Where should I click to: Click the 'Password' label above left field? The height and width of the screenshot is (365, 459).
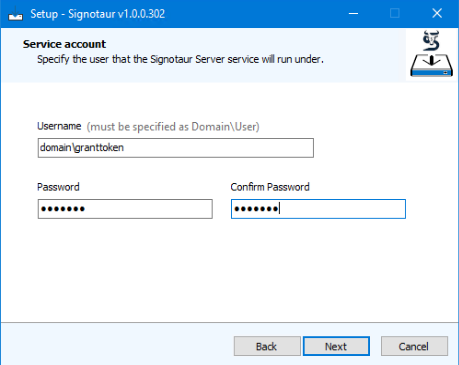(x=58, y=187)
